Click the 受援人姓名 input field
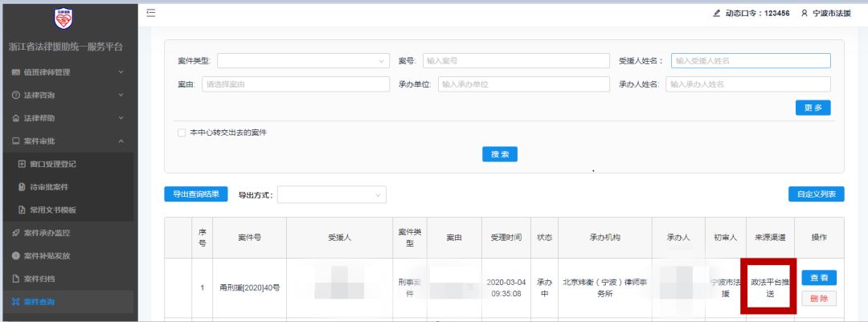 (750, 61)
